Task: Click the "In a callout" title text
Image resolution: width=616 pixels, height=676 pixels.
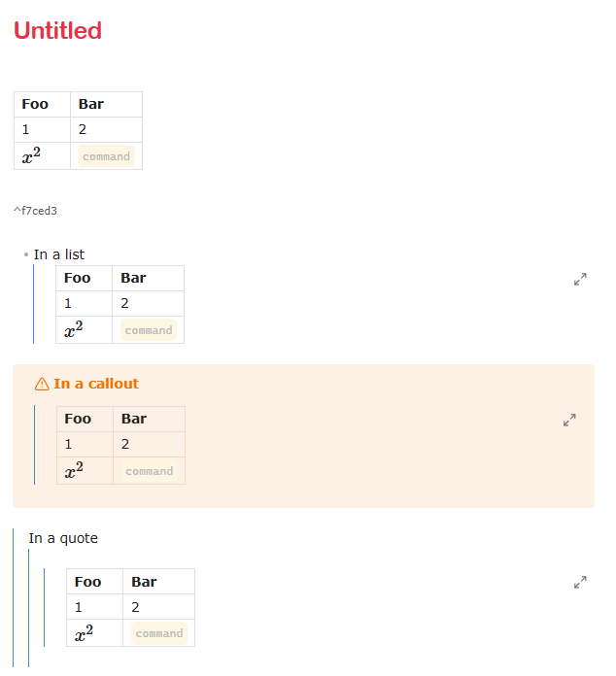Action: click(96, 384)
